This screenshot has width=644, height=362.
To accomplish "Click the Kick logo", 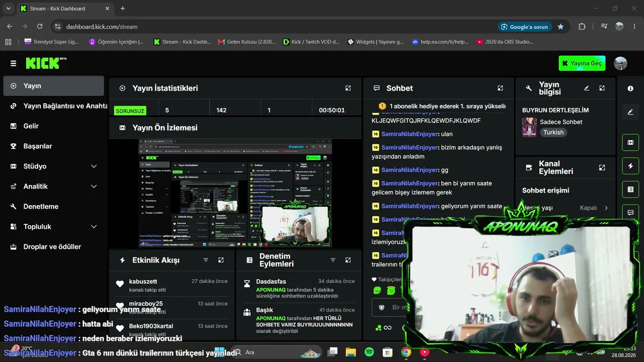I will coord(46,63).
